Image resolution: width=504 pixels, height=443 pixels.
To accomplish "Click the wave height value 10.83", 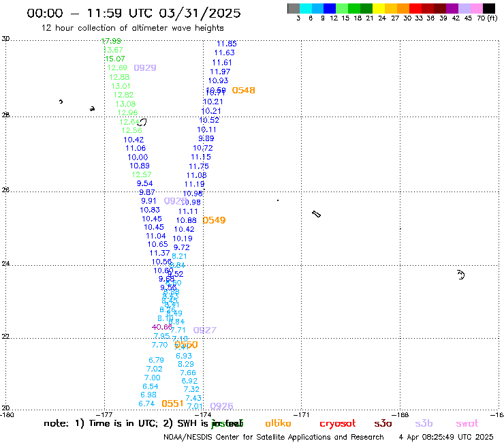I will point(150,210).
